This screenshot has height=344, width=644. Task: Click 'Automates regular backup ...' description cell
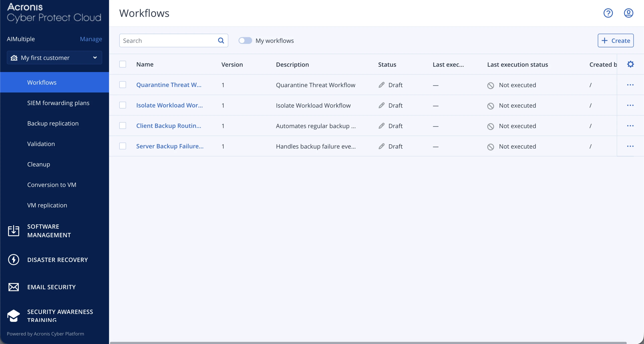point(316,126)
